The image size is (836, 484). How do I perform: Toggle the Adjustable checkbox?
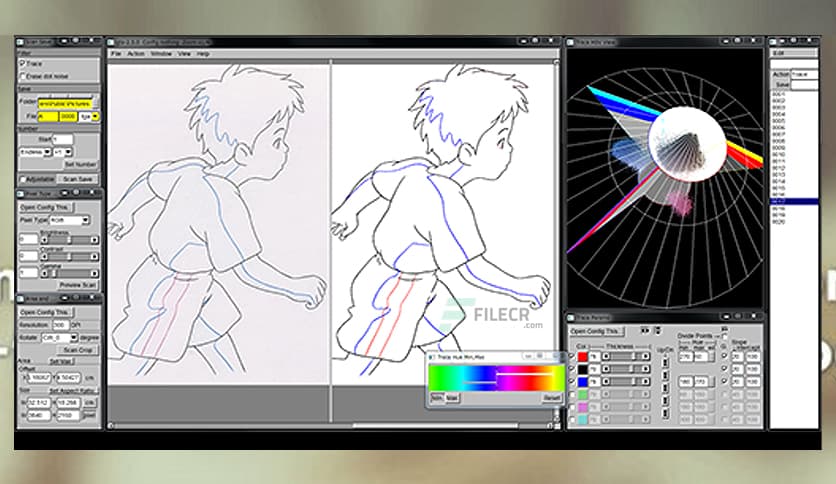point(23,179)
